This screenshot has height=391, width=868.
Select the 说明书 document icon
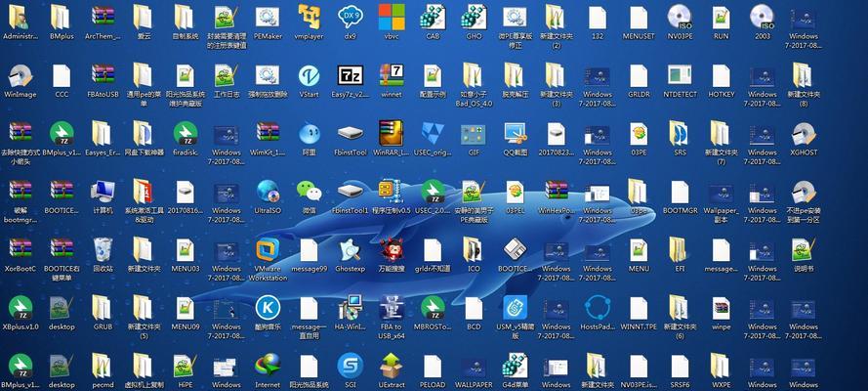[804, 250]
